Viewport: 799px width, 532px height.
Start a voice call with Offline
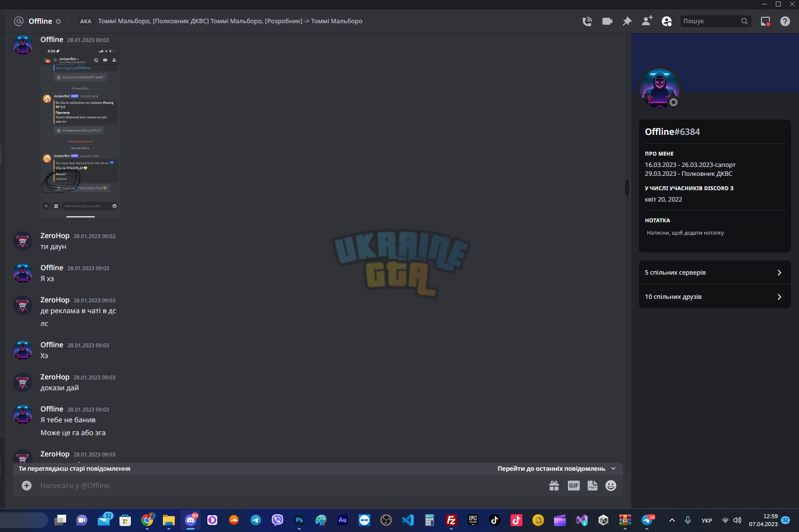587,21
